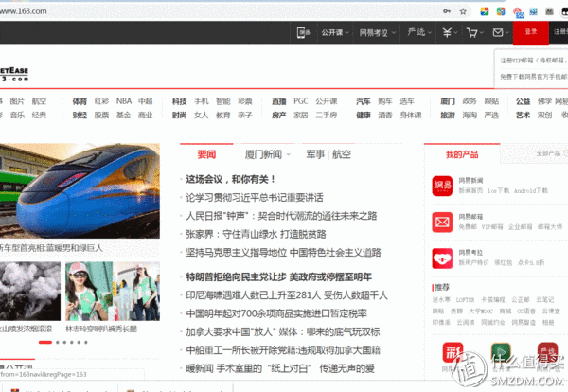The width and height of the screenshot is (568, 392).
Task: Open the 科技 tech channel link
Action: point(179,101)
